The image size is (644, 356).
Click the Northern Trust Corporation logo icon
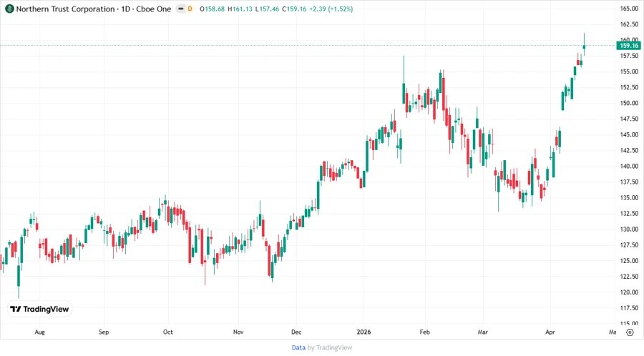pos(9,9)
